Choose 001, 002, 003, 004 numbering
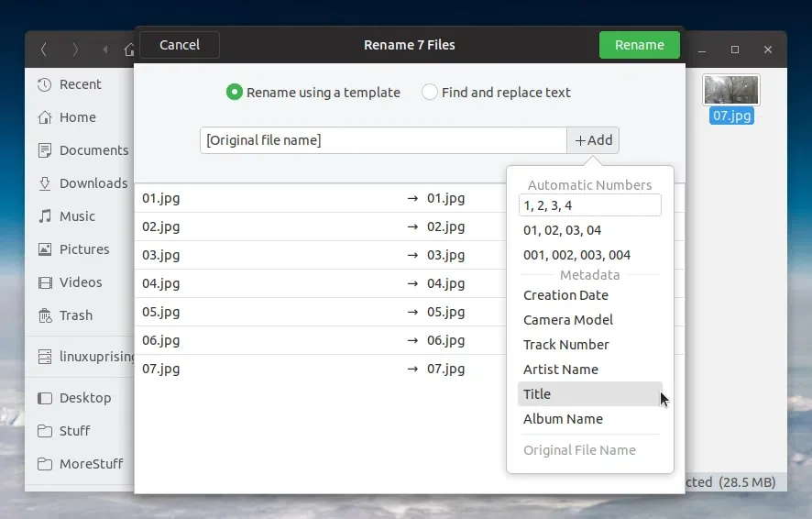This screenshot has height=519, width=812. coord(576,255)
